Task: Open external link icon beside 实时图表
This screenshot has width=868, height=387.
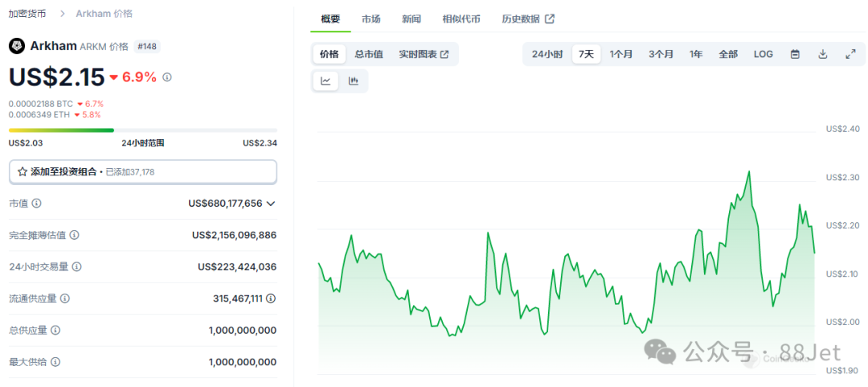Action: [444, 55]
